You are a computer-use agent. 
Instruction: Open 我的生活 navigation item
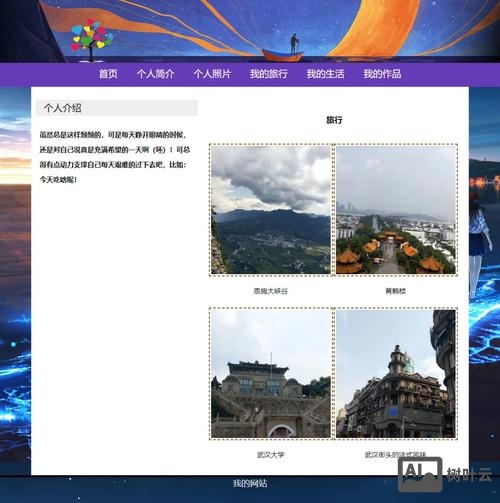tap(325, 74)
